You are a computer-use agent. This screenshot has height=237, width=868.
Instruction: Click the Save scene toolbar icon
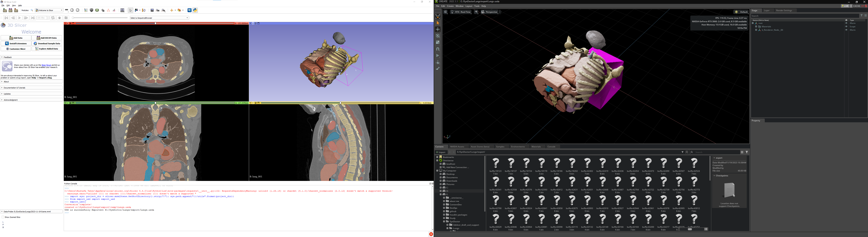[16, 11]
